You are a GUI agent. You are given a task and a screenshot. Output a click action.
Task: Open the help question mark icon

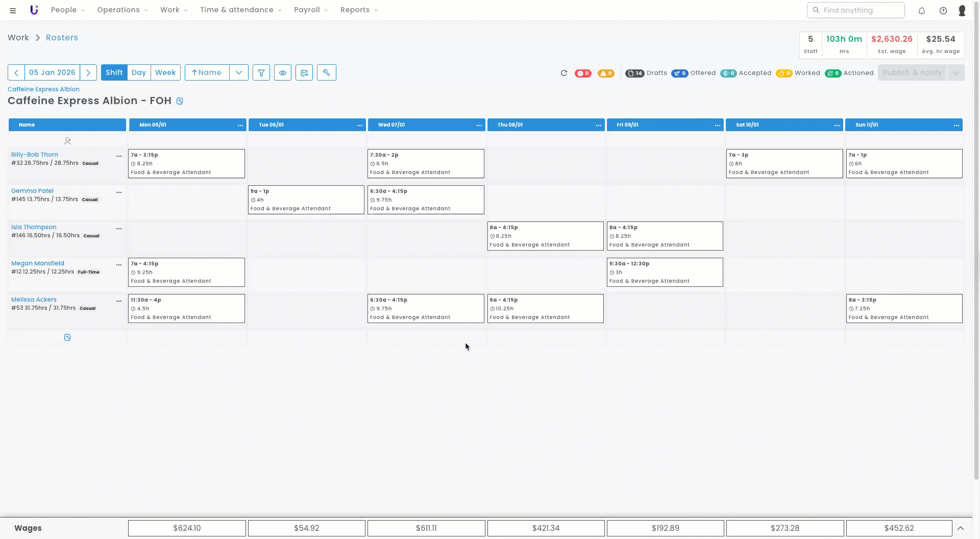943,10
